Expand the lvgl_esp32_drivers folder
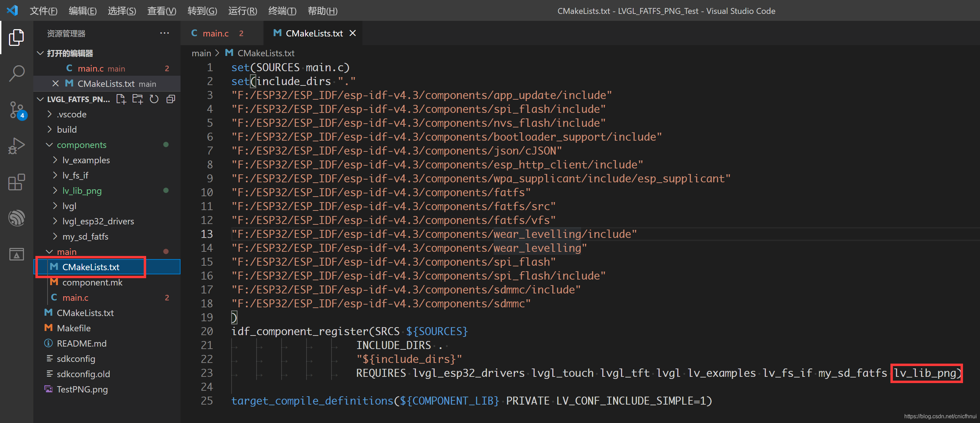The width and height of the screenshot is (980, 423). click(55, 221)
